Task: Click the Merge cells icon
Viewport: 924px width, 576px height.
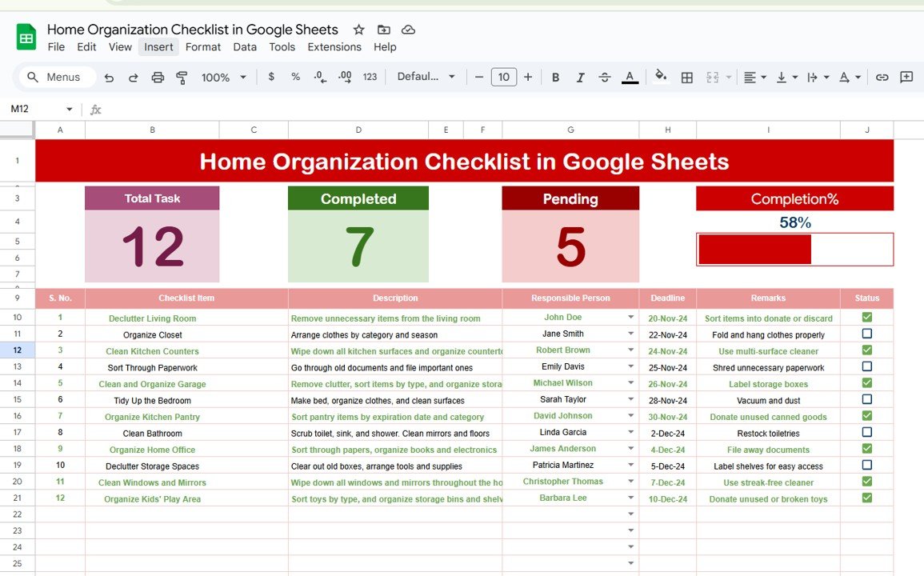Action: 713,78
